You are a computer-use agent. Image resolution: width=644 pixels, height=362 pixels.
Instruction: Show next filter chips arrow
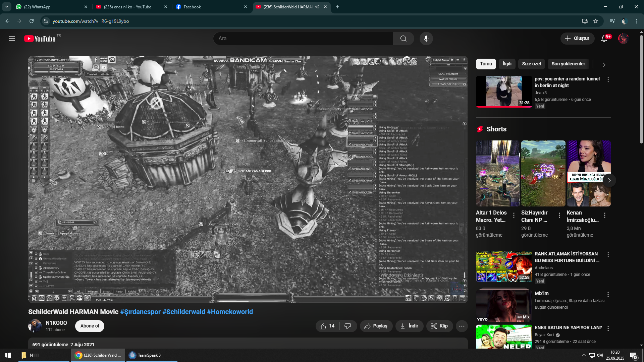[604, 64]
